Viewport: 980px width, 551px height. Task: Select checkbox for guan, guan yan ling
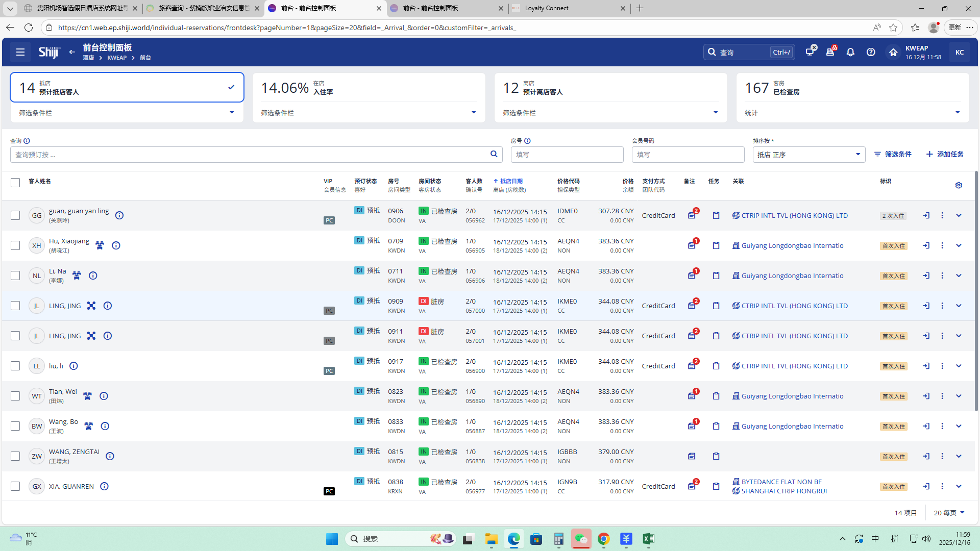tap(15, 215)
